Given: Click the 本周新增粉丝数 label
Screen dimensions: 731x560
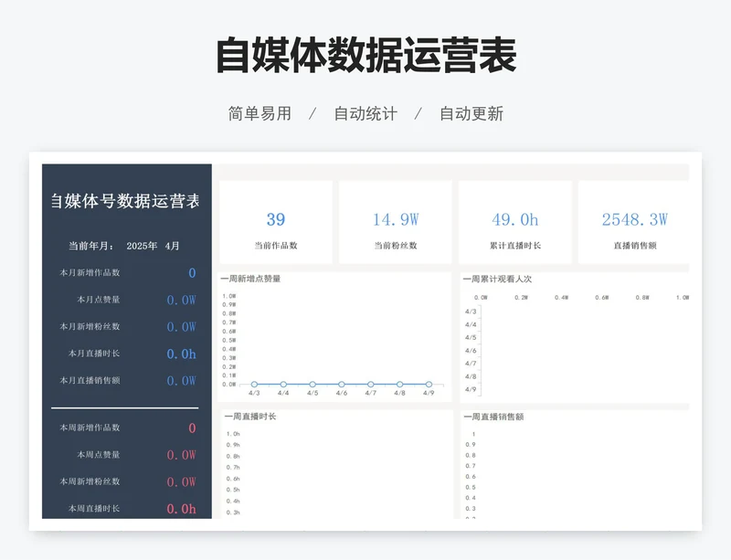Looking at the screenshot, I should coord(90,481).
